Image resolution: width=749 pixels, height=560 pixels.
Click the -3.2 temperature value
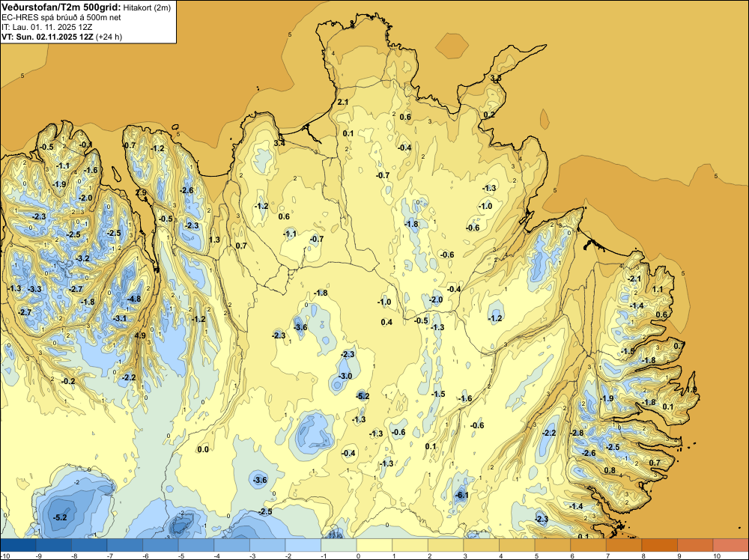[x=82, y=258]
